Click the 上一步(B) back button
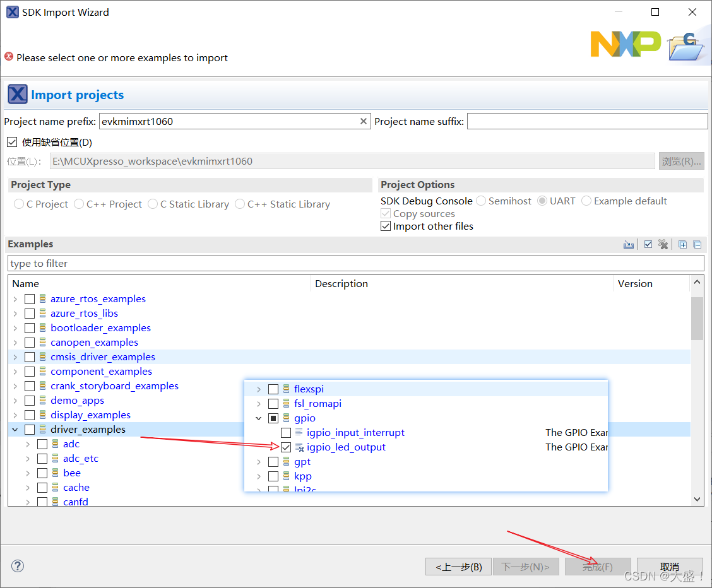Image resolution: width=712 pixels, height=588 pixels. (x=458, y=567)
